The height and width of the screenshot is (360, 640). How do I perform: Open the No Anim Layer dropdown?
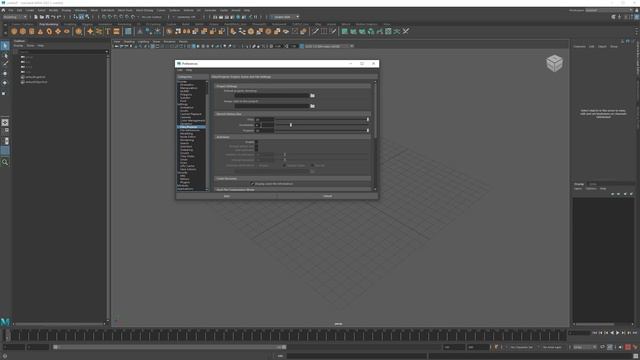click(552, 347)
